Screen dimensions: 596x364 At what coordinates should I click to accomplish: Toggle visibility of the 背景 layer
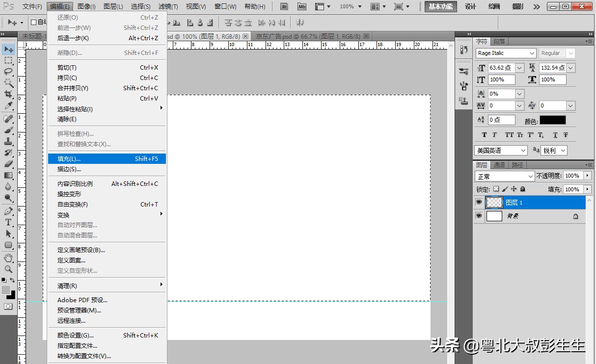[479, 216]
